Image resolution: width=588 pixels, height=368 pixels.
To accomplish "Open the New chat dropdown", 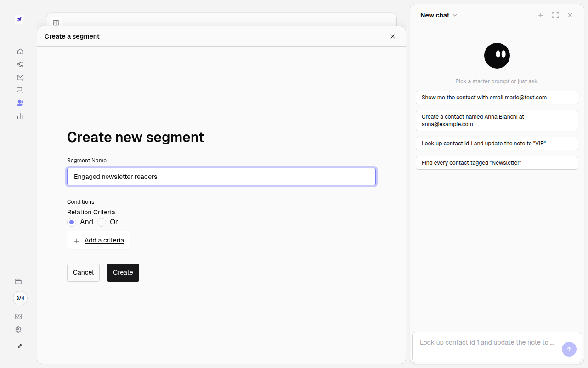I will click(439, 15).
